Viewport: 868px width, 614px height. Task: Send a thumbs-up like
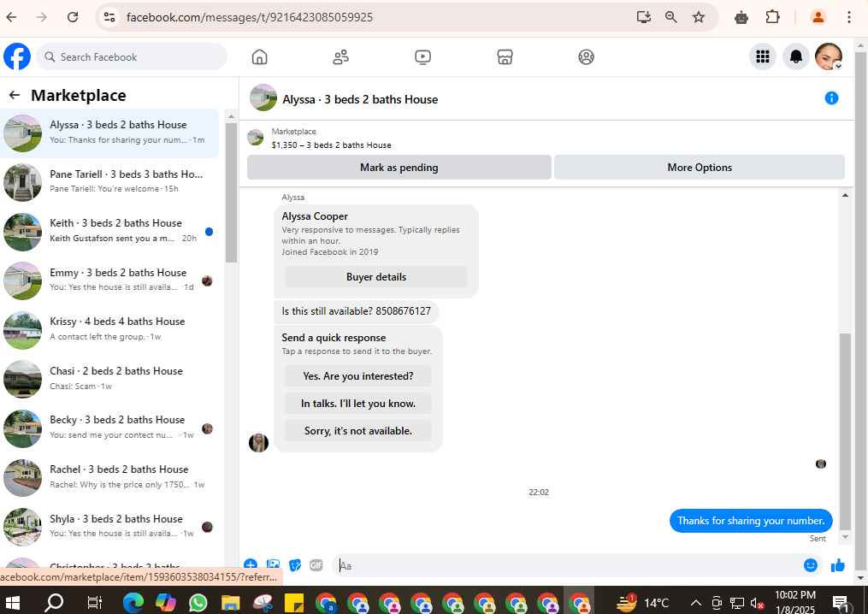pyautogui.click(x=837, y=564)
